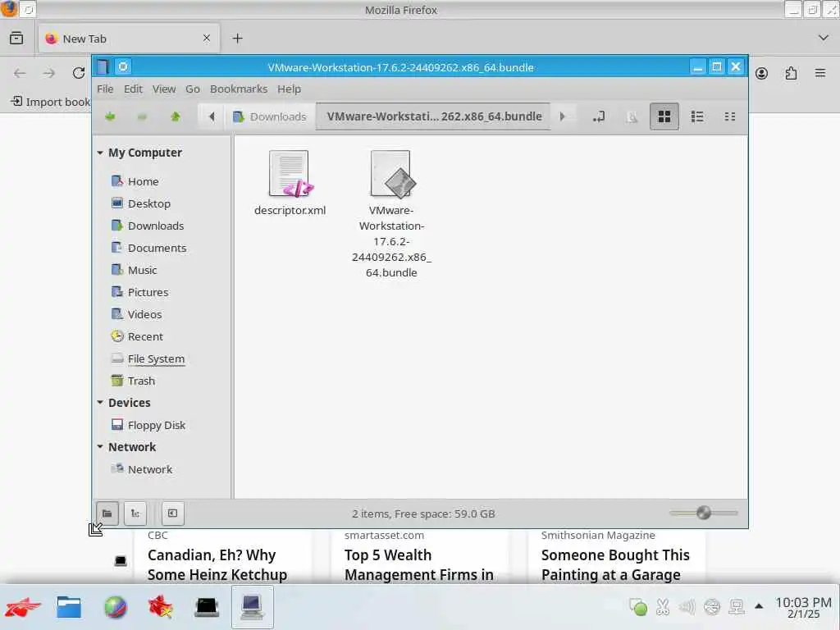This screenshot has width=840, height=630.
Task: Collapse the My Computer section
Action: click(x=100, y=153)
